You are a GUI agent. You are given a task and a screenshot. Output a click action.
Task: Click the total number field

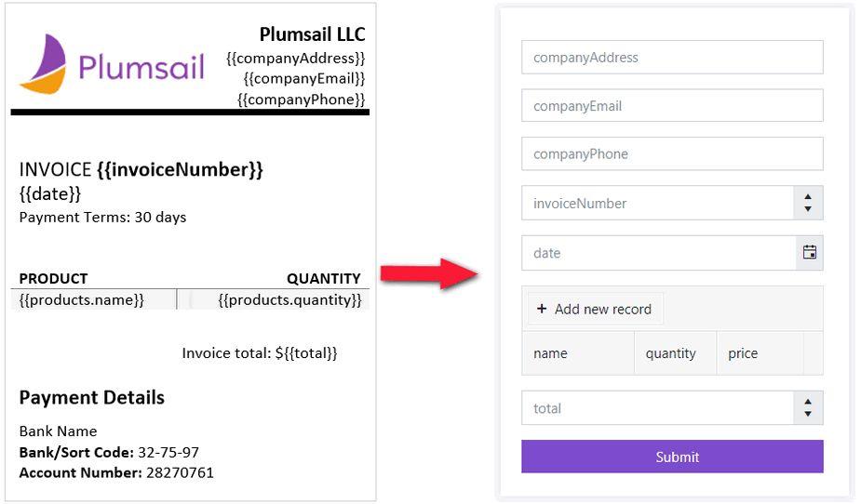(x=657, y=408)
